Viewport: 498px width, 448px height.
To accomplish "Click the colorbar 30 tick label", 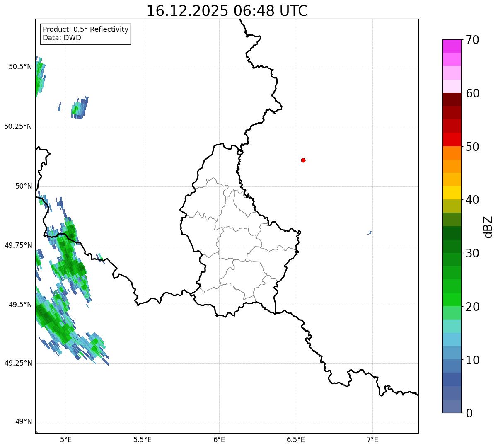I will tap(472, 253).
